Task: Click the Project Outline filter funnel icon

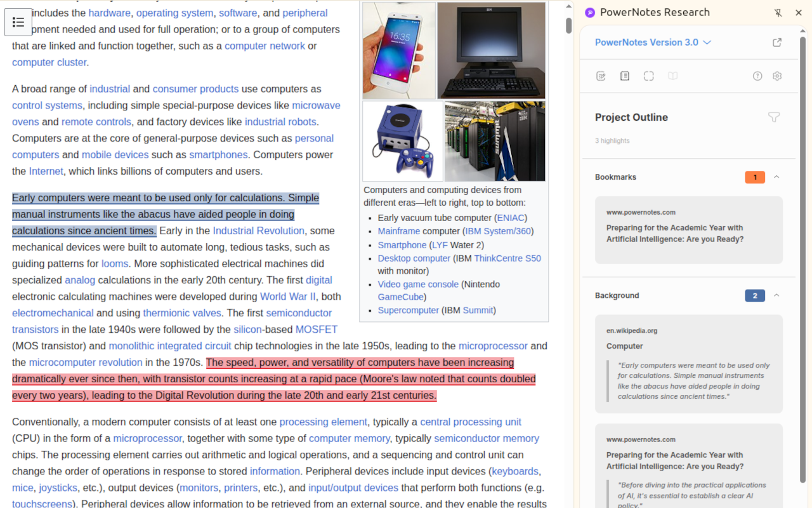Action: (x=774, y=117)
